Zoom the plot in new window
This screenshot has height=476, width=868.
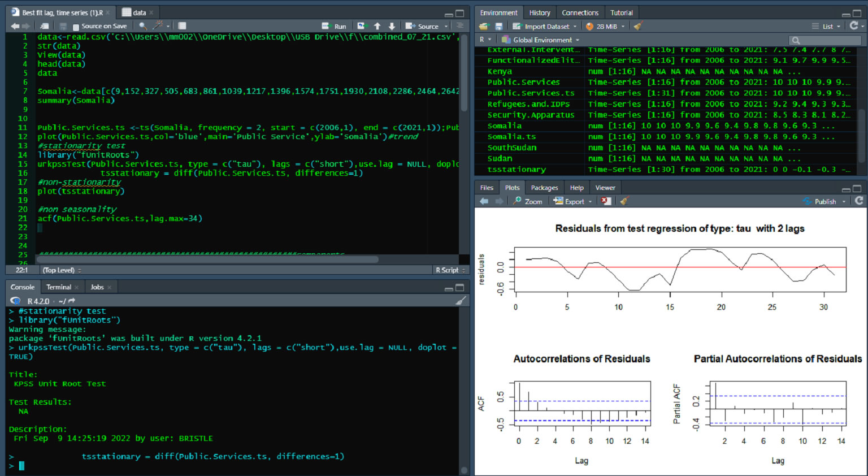pyautogui.click(x=528, y=201)
